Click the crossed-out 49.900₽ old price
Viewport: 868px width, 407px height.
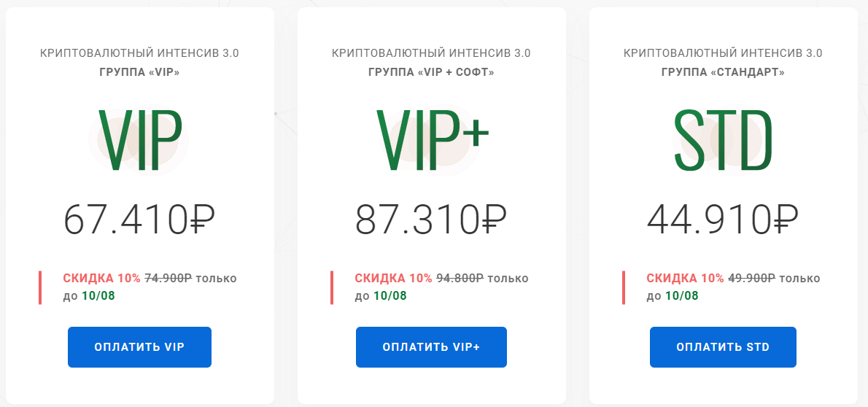coord(752,279)
